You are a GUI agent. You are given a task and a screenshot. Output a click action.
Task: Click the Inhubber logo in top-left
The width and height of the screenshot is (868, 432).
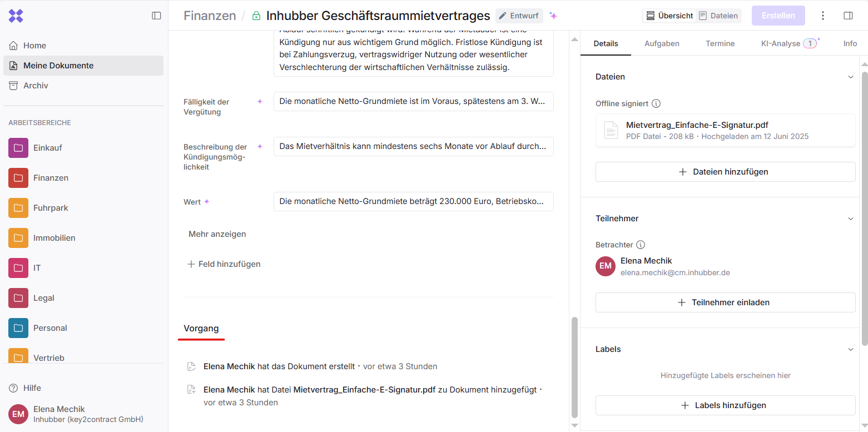[x=16, y=16]
